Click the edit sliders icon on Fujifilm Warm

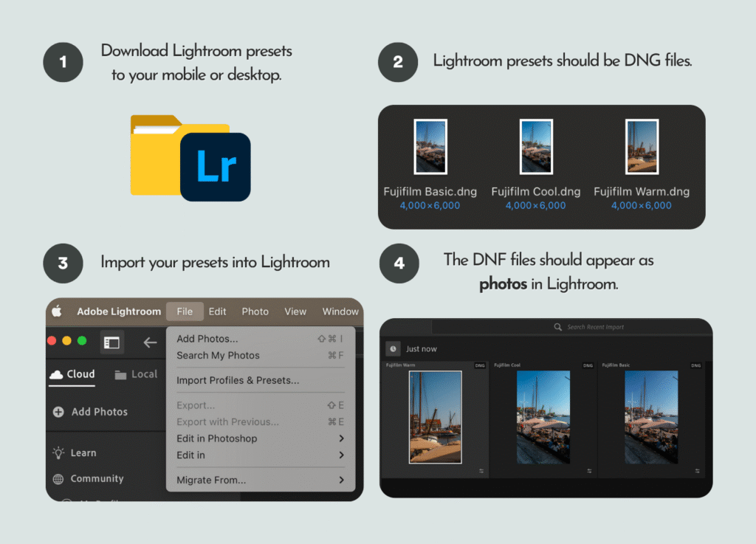pos(481,470)
